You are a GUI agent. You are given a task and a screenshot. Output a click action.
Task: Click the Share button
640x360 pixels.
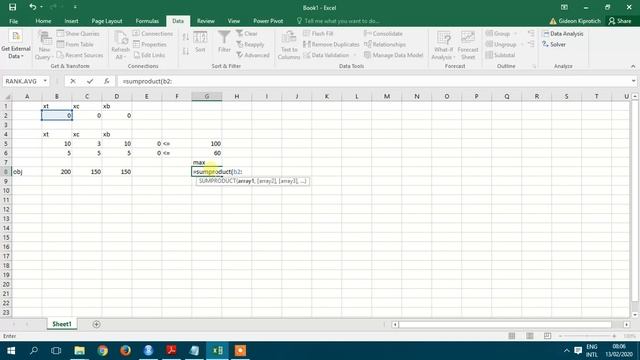click(x=620, y=21)
